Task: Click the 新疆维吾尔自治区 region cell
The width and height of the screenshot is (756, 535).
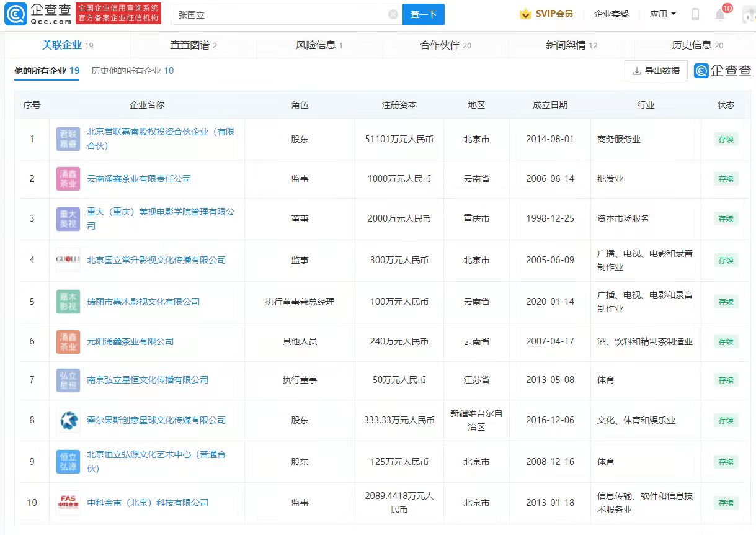Action: pyautogui.click(x=476, y=420)
